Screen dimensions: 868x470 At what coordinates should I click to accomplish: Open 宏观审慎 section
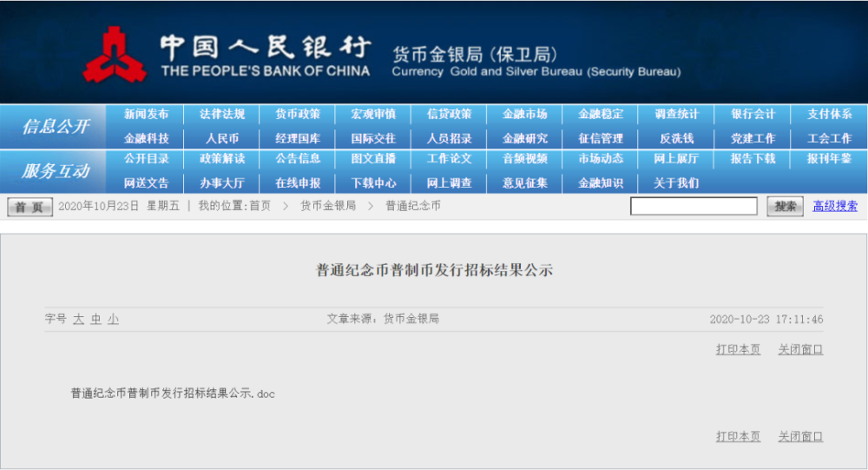coord(373,114)
